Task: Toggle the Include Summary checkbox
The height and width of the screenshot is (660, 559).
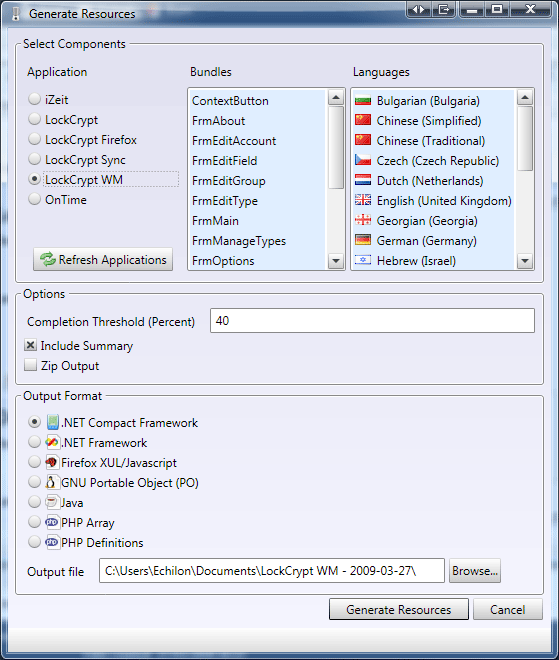Action: click(30, 345)
